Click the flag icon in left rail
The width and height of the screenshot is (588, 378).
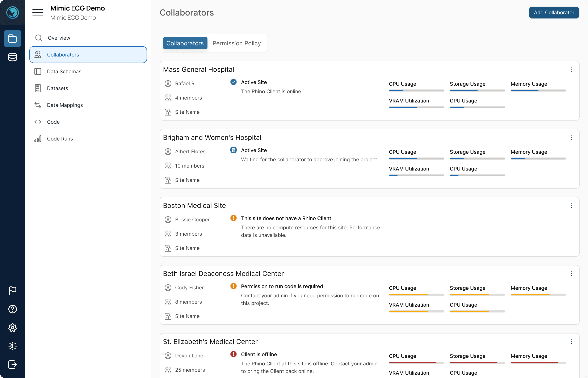(x=13, y=290)
